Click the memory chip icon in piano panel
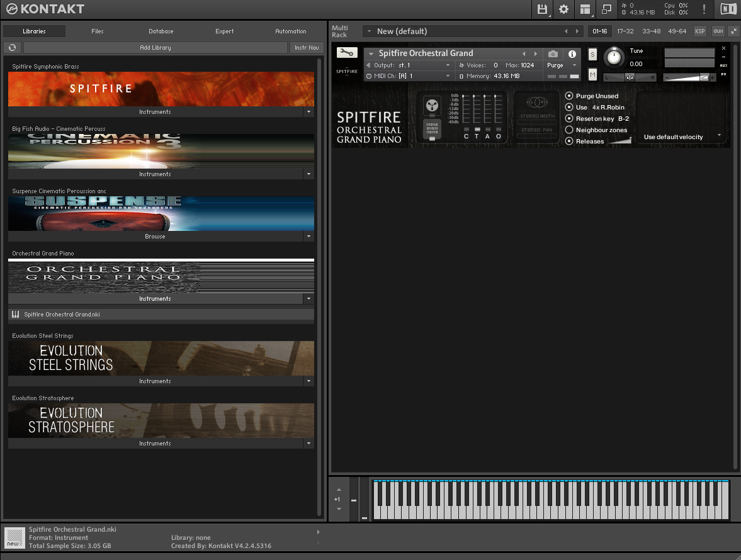The width and height of the screenshot is (741, 560). pos(432,130)
